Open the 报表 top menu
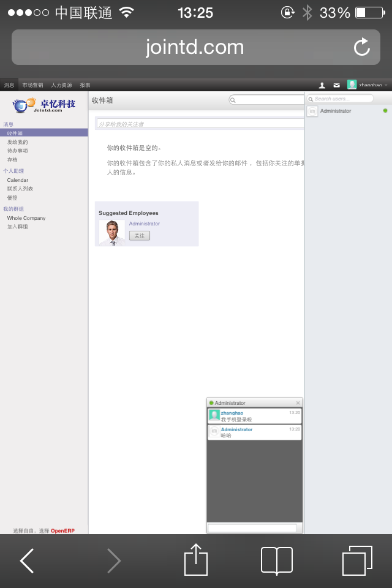392x588 pixels. click(x=85, y=85)
